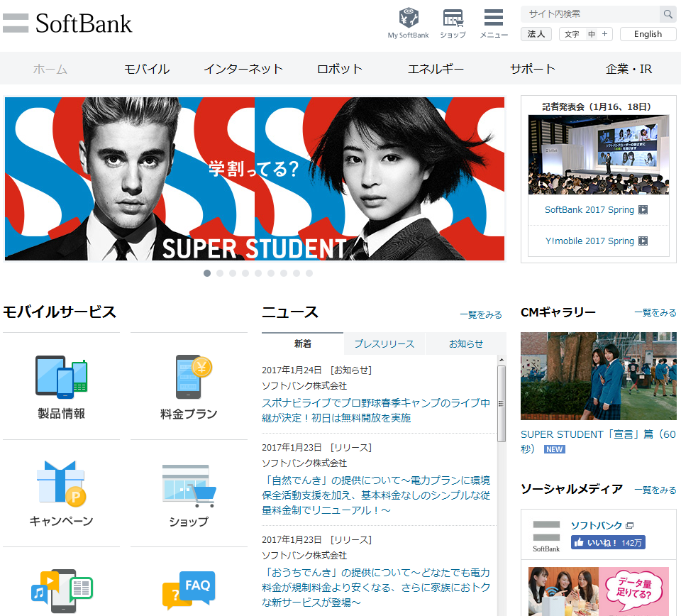Click in the サイト内検索 search field
Screen dimensions: 681x616
(x=590, y=14)
